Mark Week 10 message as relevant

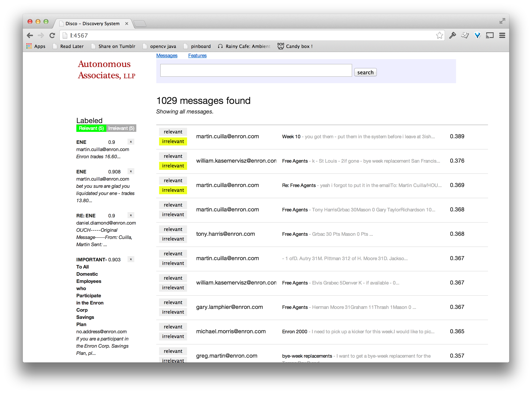pyautogui.click(x=173, y=132)
